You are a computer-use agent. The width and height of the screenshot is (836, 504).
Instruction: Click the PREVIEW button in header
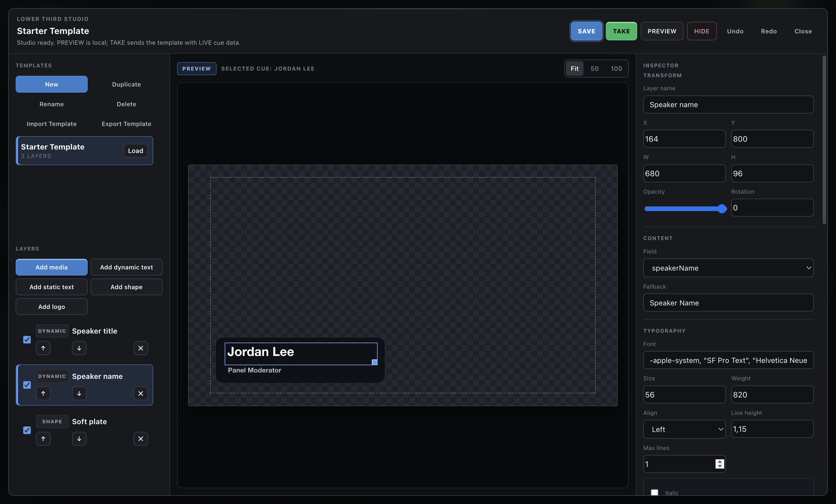662,31
